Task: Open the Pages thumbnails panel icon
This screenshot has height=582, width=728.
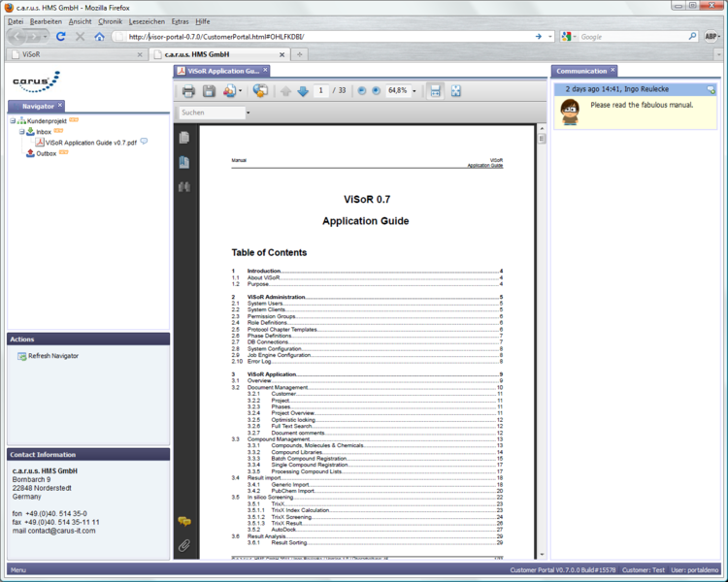Action: point(184,138)
